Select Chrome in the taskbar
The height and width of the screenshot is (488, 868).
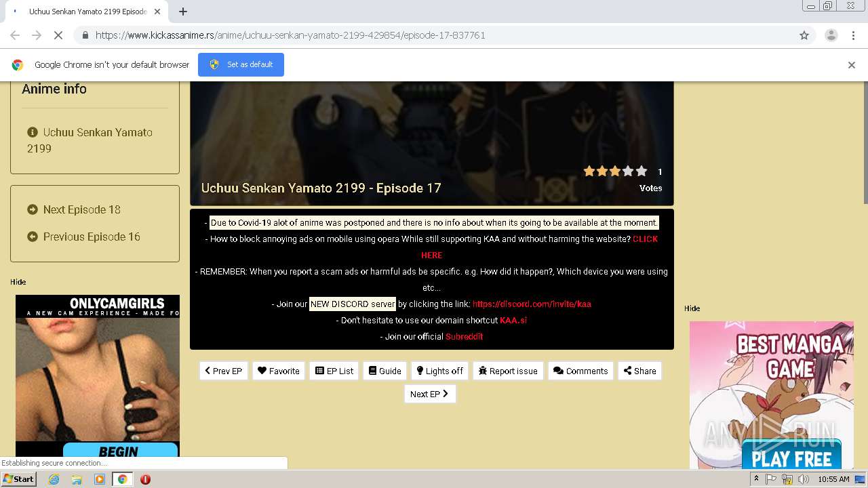(x=122, y=479)
